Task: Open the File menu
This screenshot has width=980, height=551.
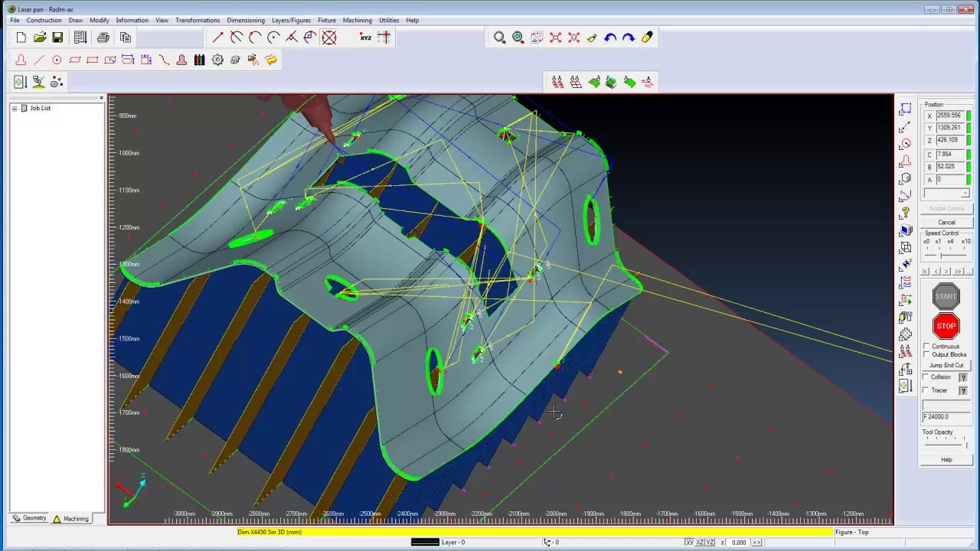Action: tap(15, 21)
